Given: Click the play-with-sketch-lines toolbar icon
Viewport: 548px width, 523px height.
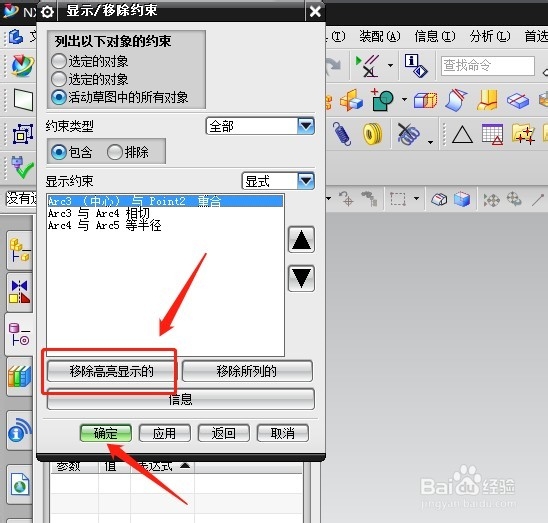Looking at the screenshot, I should tap(368, 66).
